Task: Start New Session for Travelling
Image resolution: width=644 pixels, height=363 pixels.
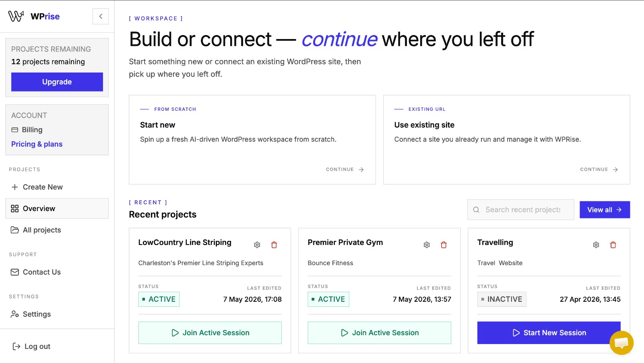Action: tap(549, 333)
